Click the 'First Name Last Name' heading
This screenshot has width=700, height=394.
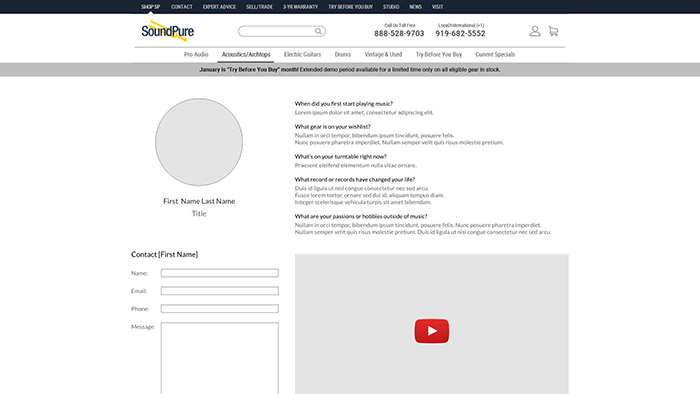pos(199,201)
